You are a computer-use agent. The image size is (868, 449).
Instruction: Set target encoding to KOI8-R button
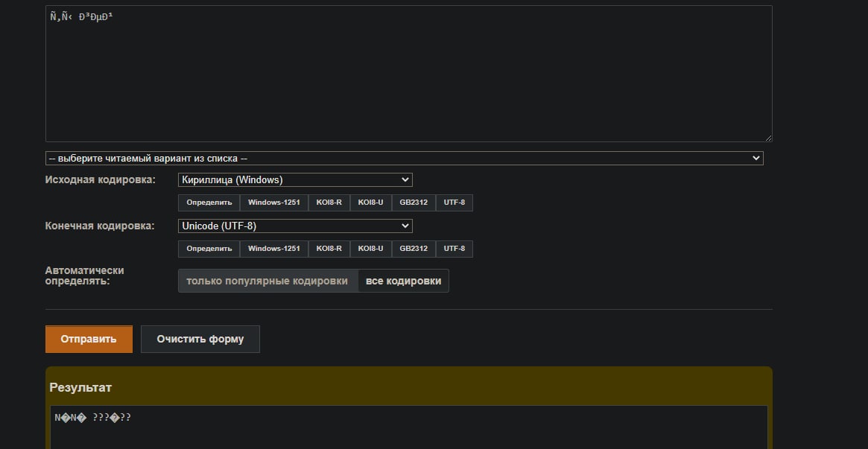point(329,249)
